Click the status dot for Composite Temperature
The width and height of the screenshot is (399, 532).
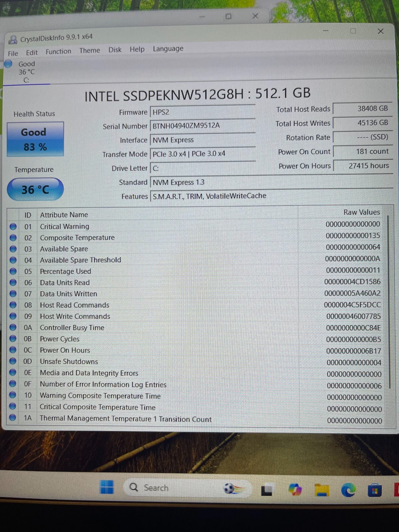click(13, 238)
